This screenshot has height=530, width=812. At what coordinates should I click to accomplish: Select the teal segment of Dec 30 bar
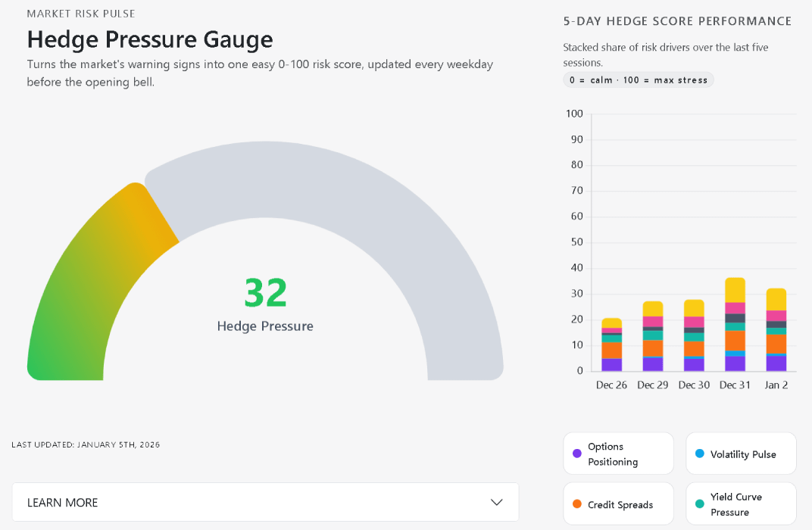[x=694, y=337]
